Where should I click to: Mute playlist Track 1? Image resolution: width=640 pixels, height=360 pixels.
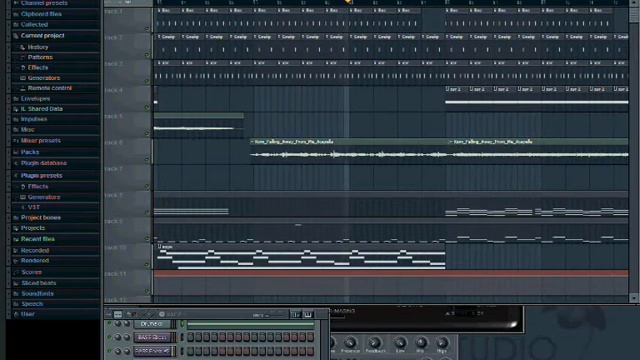(147, 29)
